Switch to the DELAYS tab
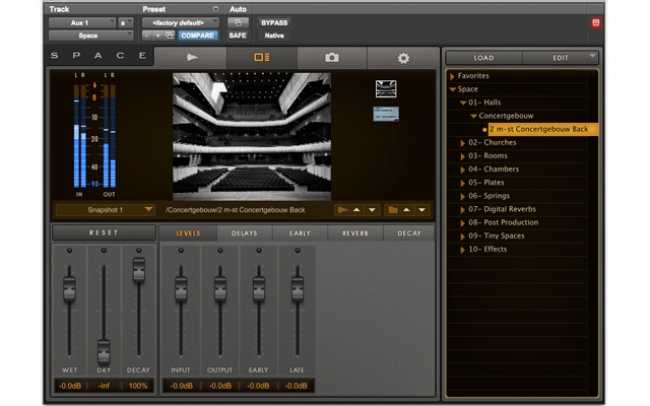The height and width of the screenshot is (406, 650). 244,233
